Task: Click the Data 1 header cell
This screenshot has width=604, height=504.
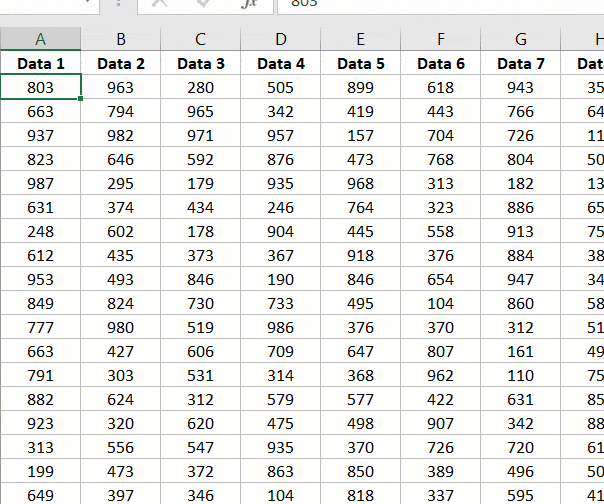Action: point(40,64)
